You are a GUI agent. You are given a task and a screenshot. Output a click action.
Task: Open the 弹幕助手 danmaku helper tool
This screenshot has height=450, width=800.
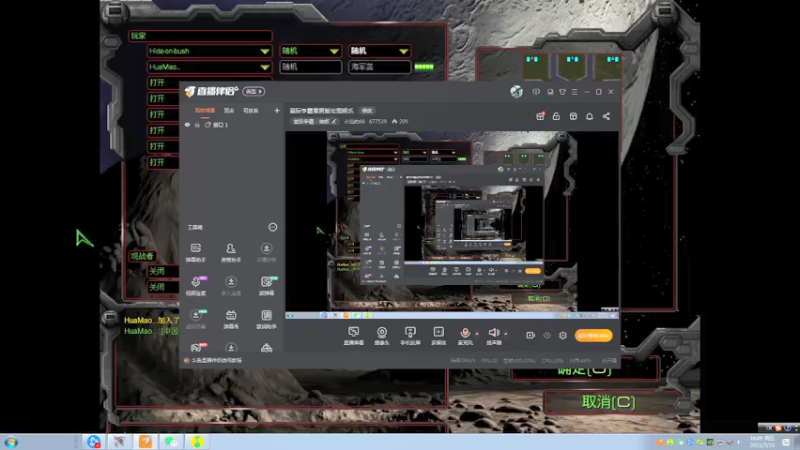tap(196, 252)
